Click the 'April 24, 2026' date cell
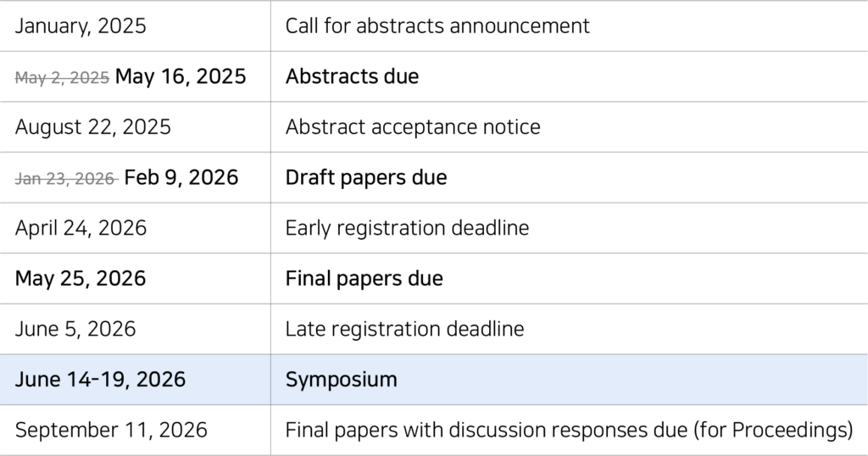 tap(81, 228)
